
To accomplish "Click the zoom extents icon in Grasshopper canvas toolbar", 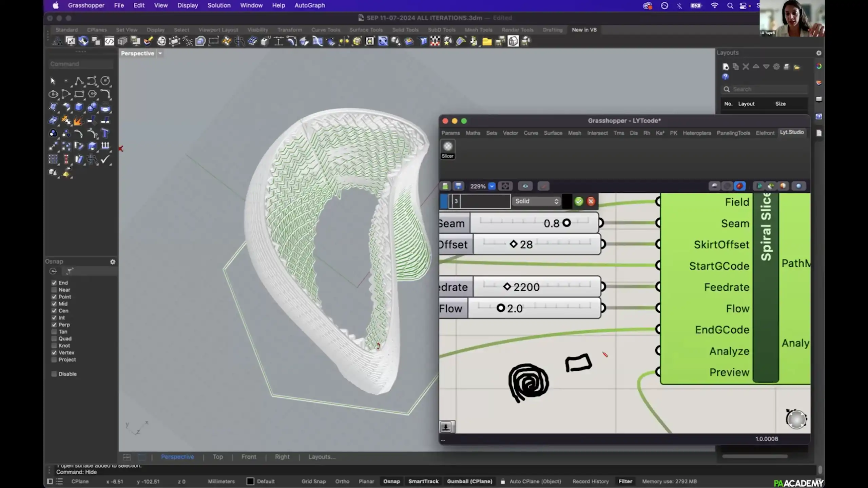I will [505, 186].
